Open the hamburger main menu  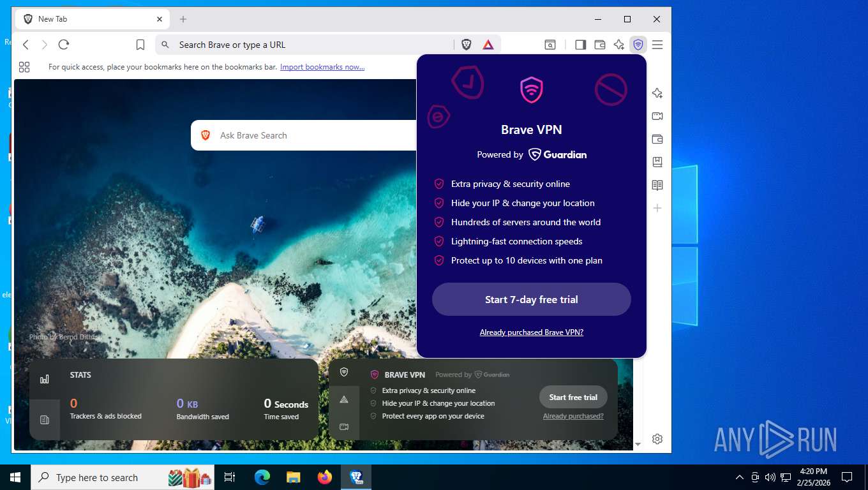[x=657, y=45]
